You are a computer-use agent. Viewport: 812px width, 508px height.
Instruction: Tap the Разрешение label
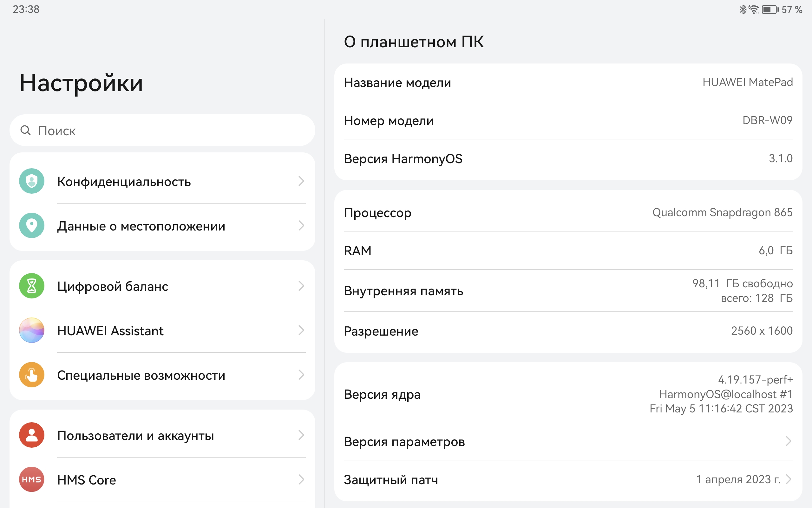coord(381,331)
